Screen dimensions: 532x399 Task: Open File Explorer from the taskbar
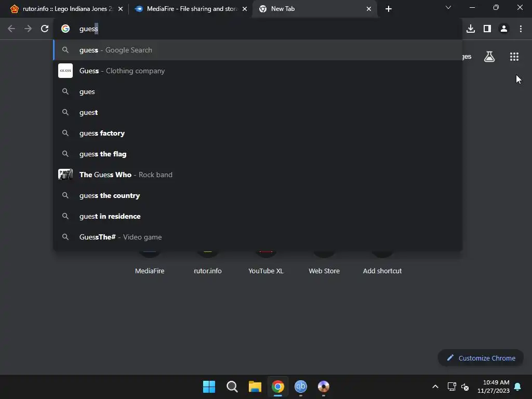pyautogui.click(x=255, y=387)
